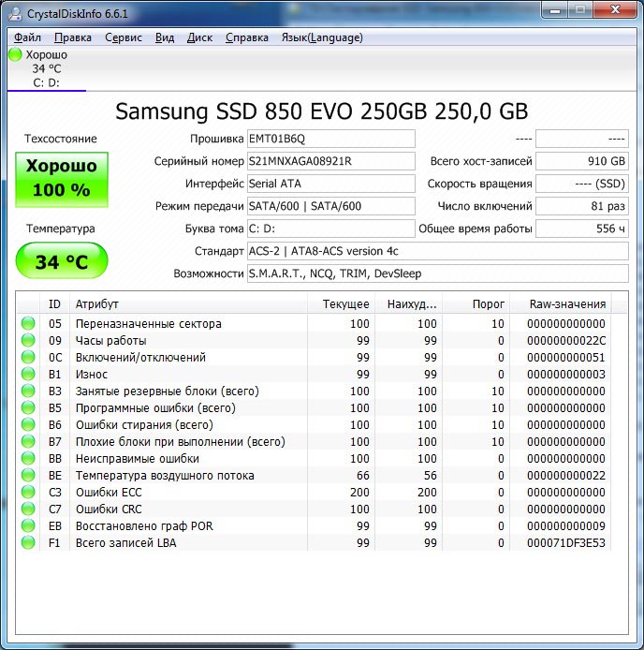
Task: Open the Диск menu
Action: coord(199,37)
